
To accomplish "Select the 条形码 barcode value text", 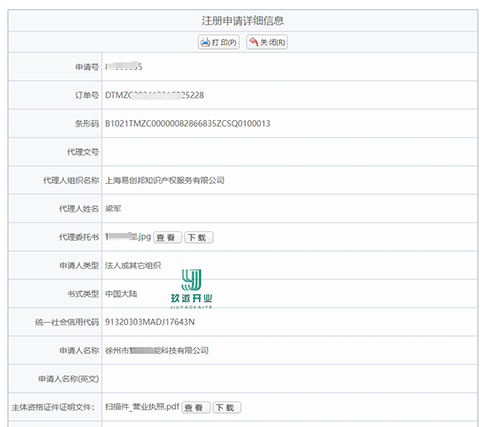I will click(x=188, y=124).
